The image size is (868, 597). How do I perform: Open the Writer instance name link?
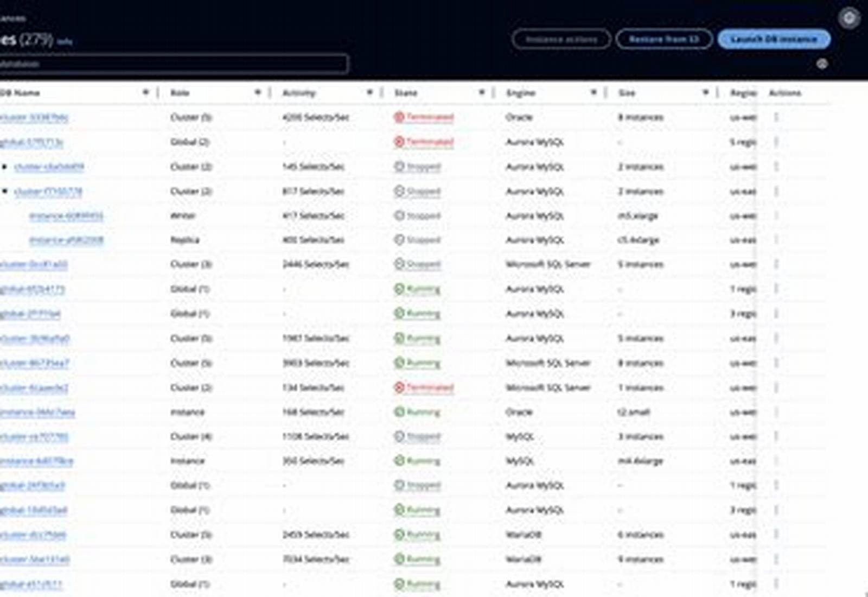[66, 216]
